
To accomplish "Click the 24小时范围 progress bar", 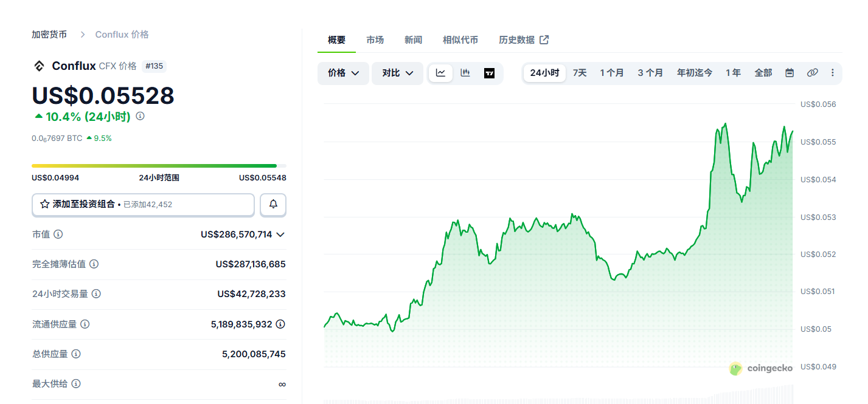I will (x=159, y=165).
